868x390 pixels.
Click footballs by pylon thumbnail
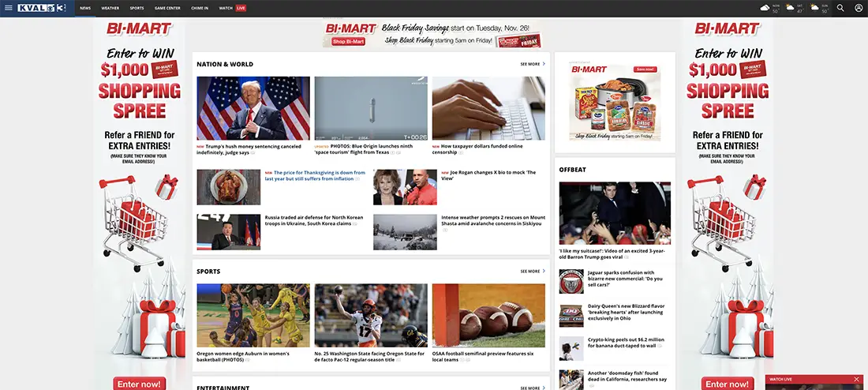(488, 315)
